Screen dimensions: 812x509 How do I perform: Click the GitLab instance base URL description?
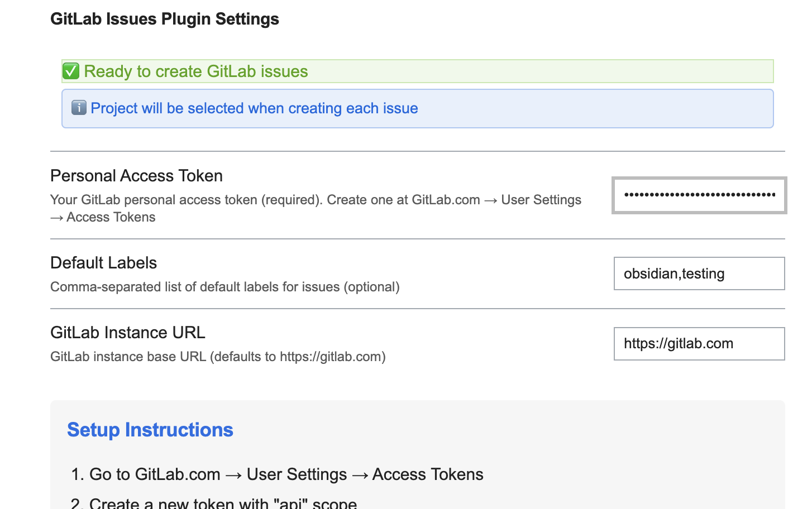218,356
